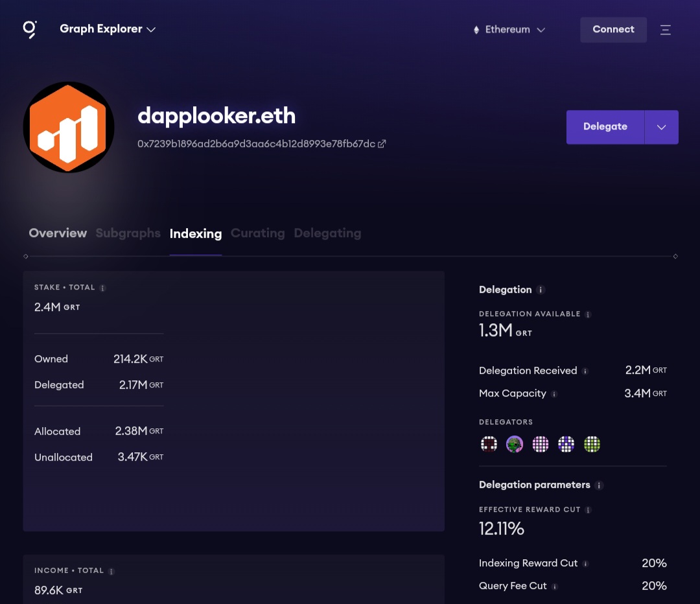
Task: Click the Query Fee Cut 20% value
Action: [654, 586]
